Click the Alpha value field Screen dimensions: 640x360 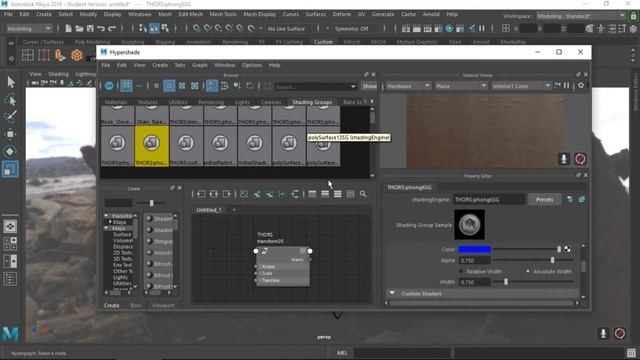tap(475, 260)
